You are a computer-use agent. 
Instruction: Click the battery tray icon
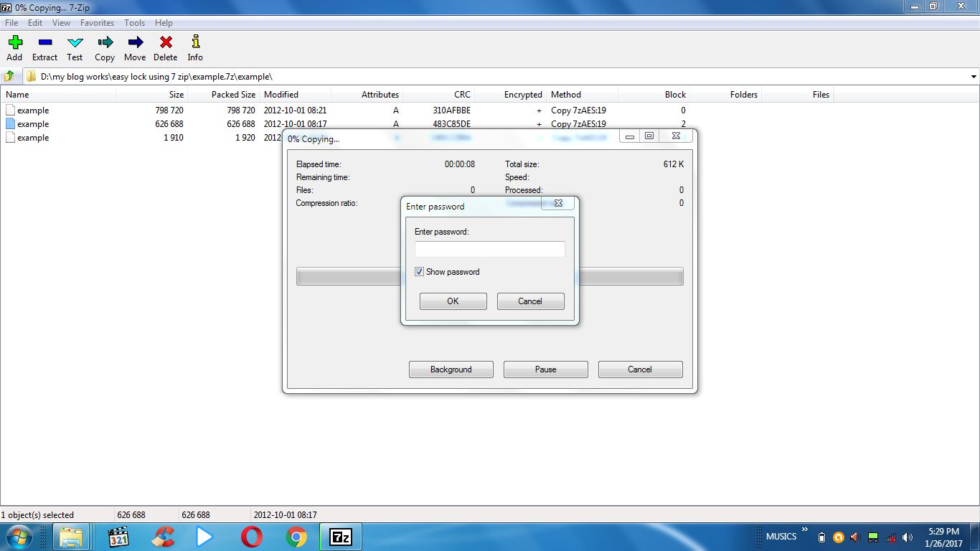pyautogui.click(x=821, y=537)
